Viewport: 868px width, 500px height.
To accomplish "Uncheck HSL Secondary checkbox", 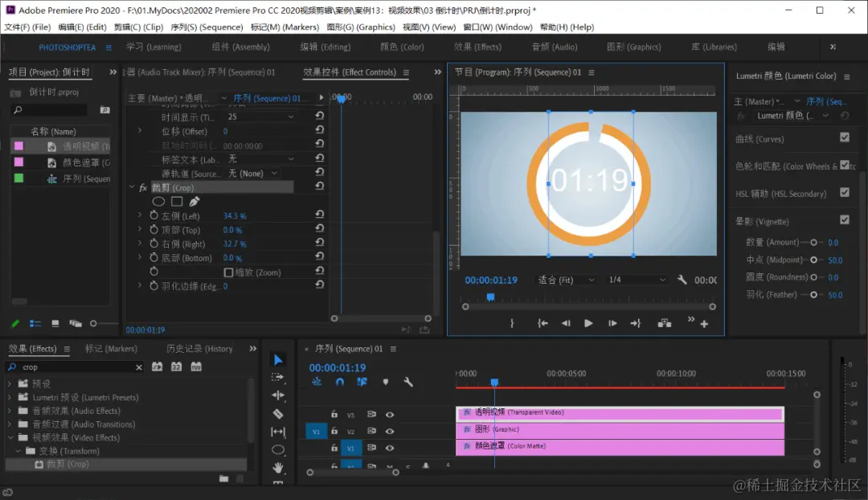I will (844, 192).
